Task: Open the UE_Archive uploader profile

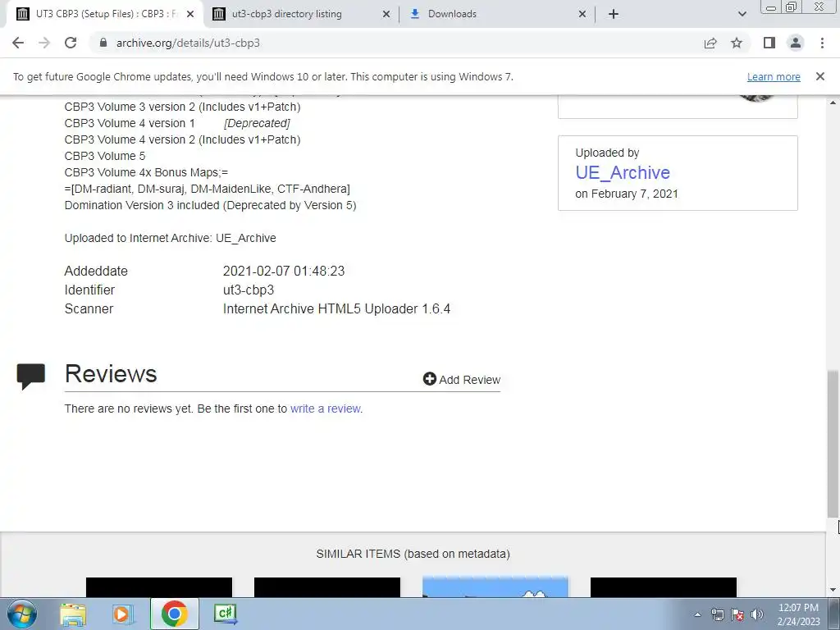Action: click(623, 172)
